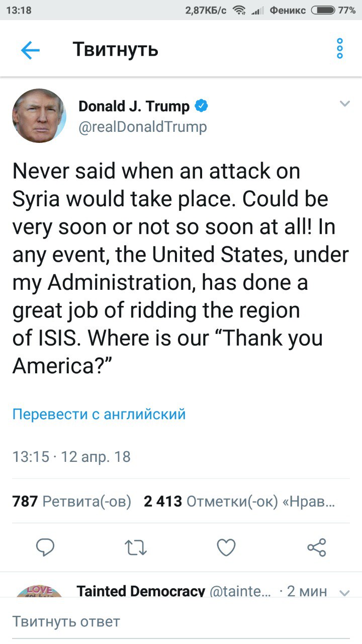Open the @realDonaldTrump handle

pos(143,127)
